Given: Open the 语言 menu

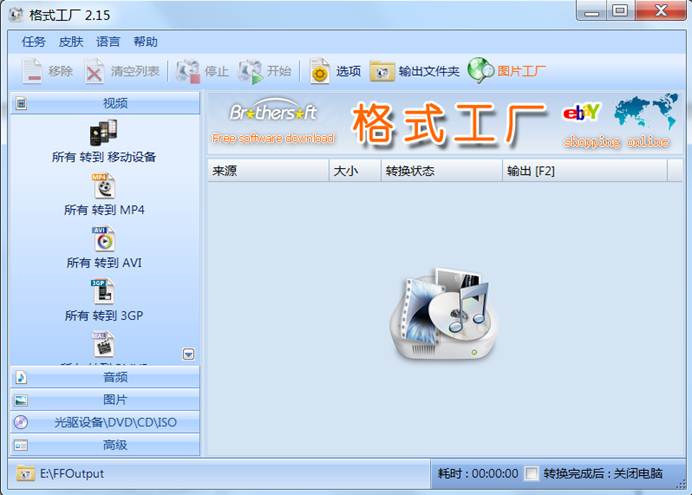Looking at the screenshot, I should pos(108,42).
